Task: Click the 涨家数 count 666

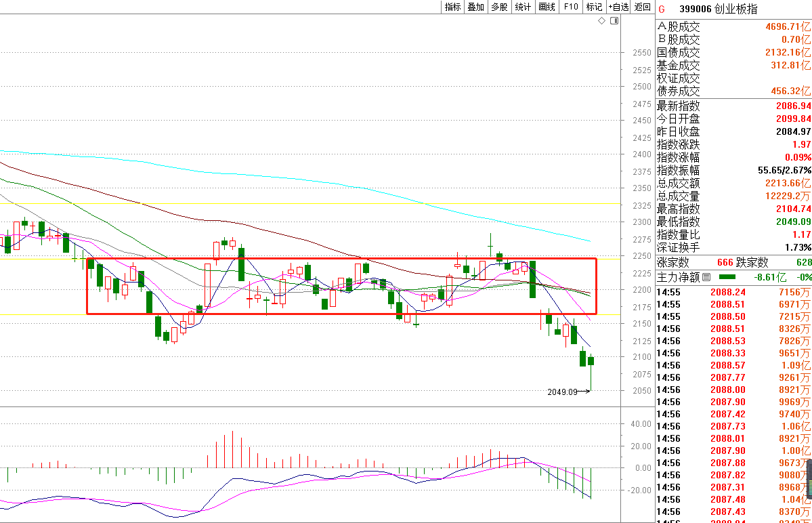Action: [725, 263]
